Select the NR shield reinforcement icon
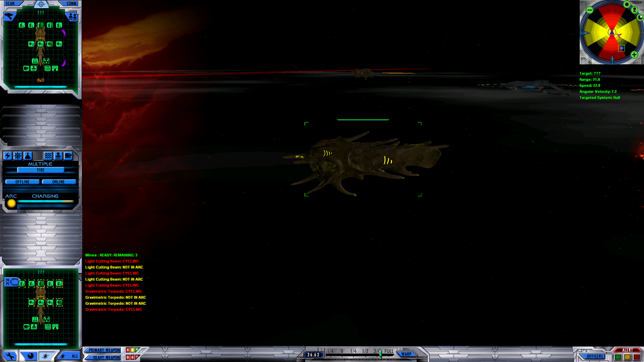Screen dimensions: 644x362 pos(12,282)
